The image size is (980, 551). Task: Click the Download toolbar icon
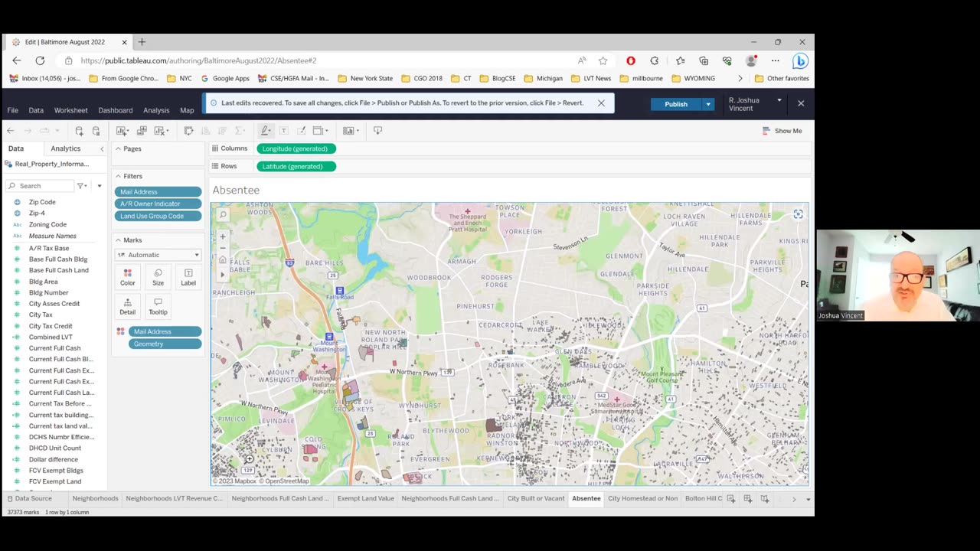point(377,131)
